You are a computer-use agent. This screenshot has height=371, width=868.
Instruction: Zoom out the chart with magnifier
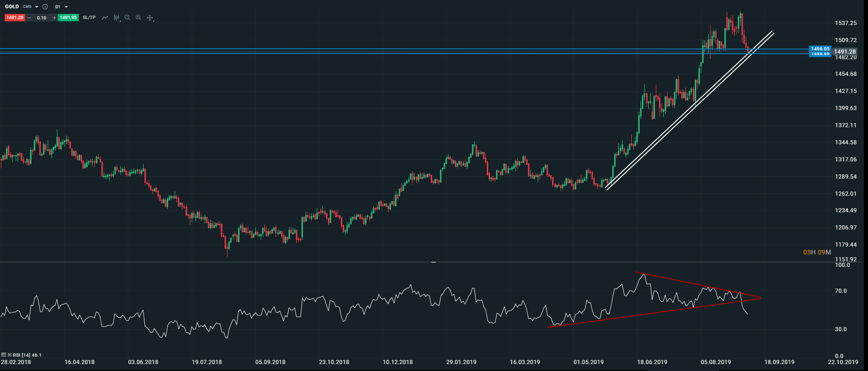pyautogui.click(x=127, y=18)
